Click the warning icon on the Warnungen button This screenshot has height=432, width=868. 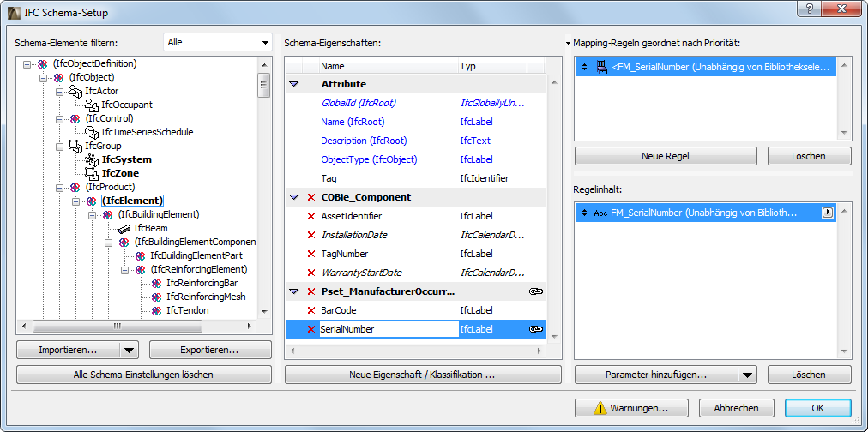click(x=600, y=408)
